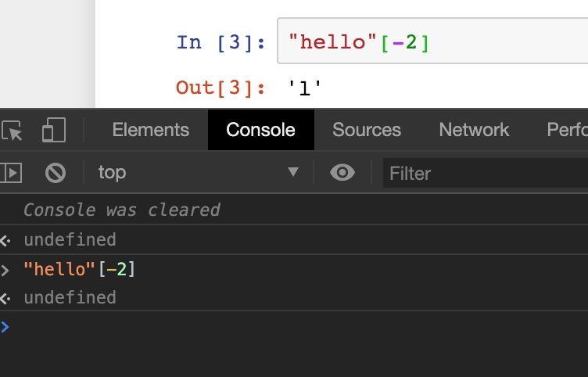This screenshot has width=588, height=377.
Task: Click the "hello"[-2] entry in console history
Action: point(80,269)
